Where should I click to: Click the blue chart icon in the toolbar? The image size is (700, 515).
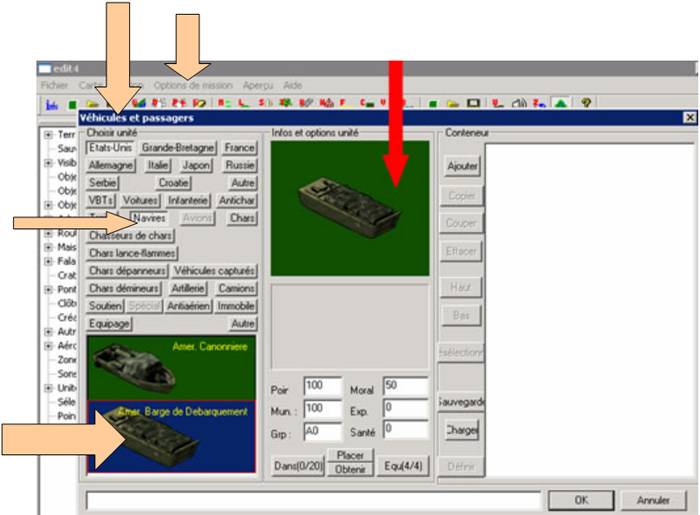[51, 103]
